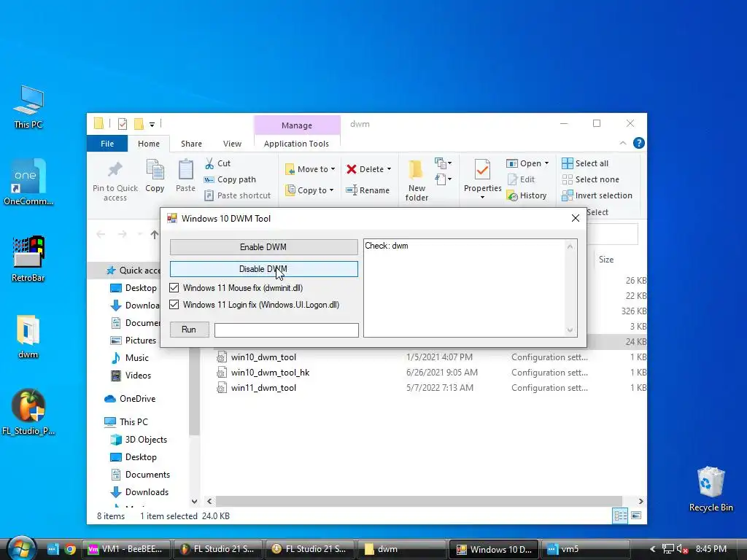747x560 pixels.
Task: Open the New item dropdown icon
Action: click(443, 163)
